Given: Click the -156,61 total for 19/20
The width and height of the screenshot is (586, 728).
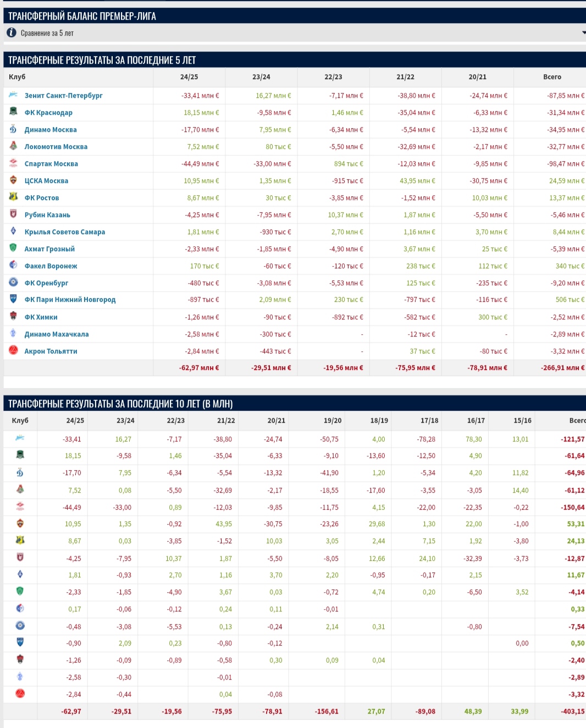Looking at the screenshot, I should (x=327, y=712).
